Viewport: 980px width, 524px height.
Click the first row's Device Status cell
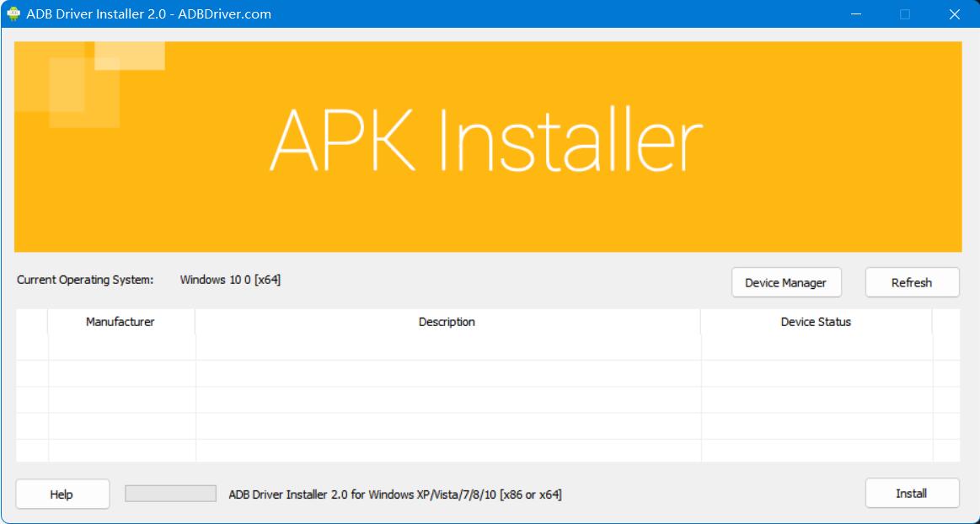(x=816, y=348)
